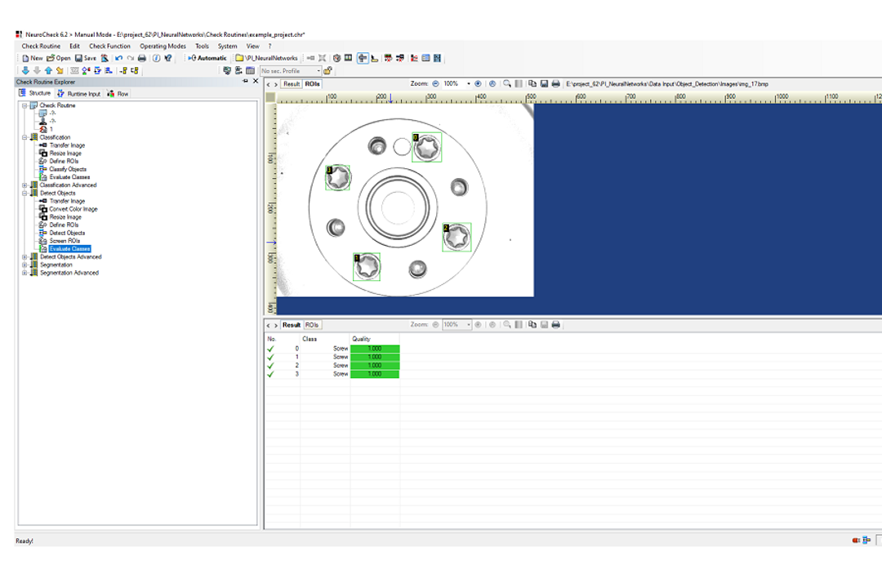Collapse the Detect Objects node
Screen dimensions: 882x588
pyautogui.click(x=24, y=193)
